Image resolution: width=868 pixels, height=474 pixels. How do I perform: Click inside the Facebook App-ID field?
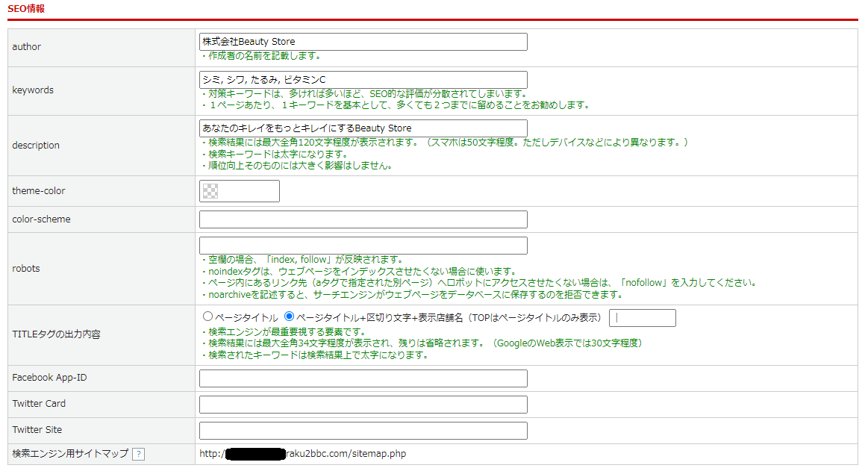(363, 378)
